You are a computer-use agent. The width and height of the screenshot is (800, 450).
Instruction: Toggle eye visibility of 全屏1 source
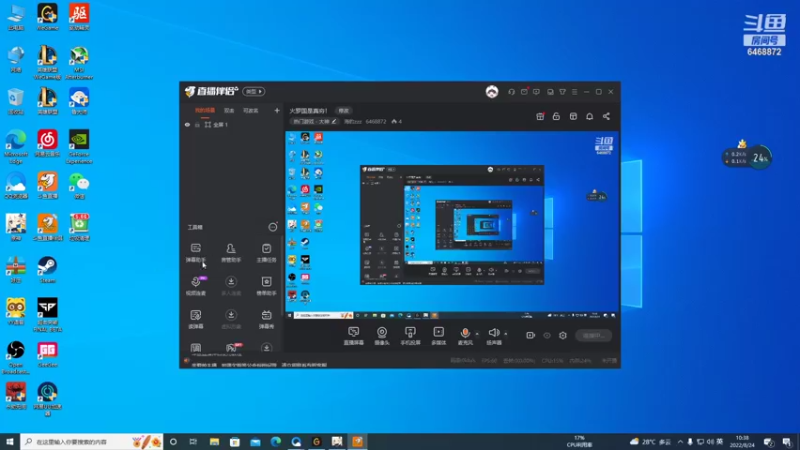pyautogui.click(x=187, y=124)
